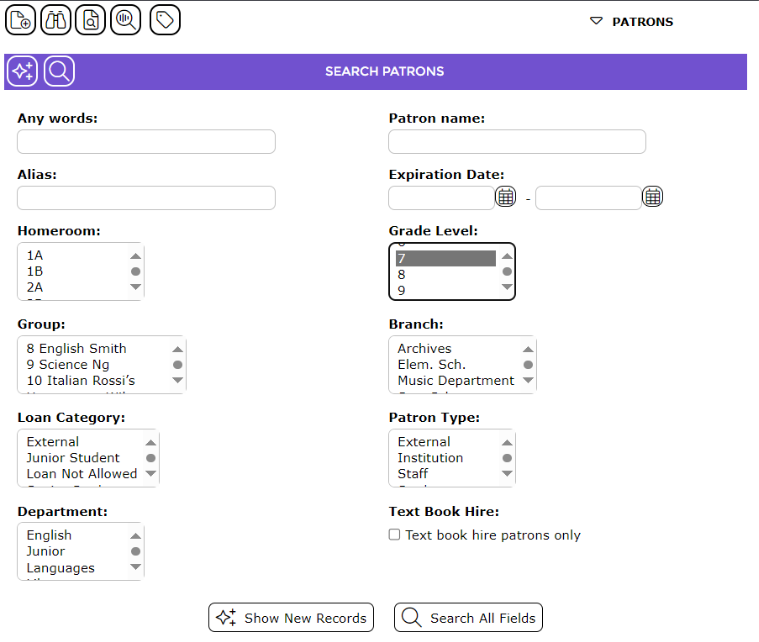Click the new record document icon

20,20
